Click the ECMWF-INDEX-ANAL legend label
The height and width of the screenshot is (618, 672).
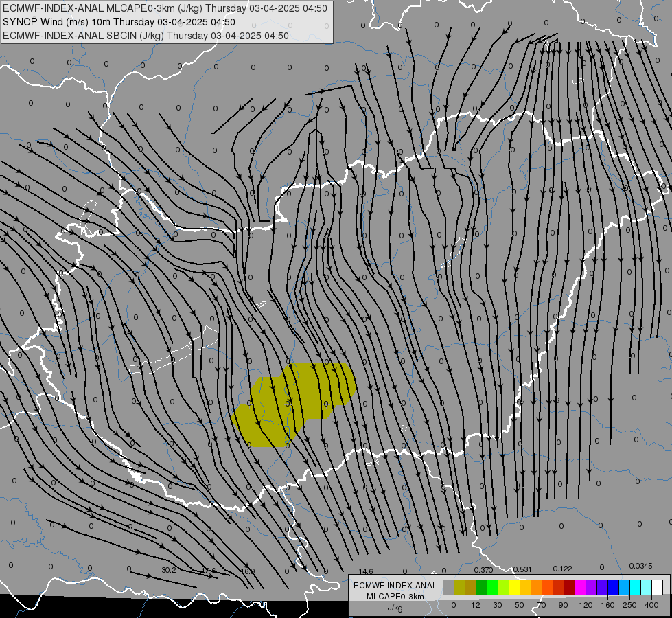[x=395, y=586]
